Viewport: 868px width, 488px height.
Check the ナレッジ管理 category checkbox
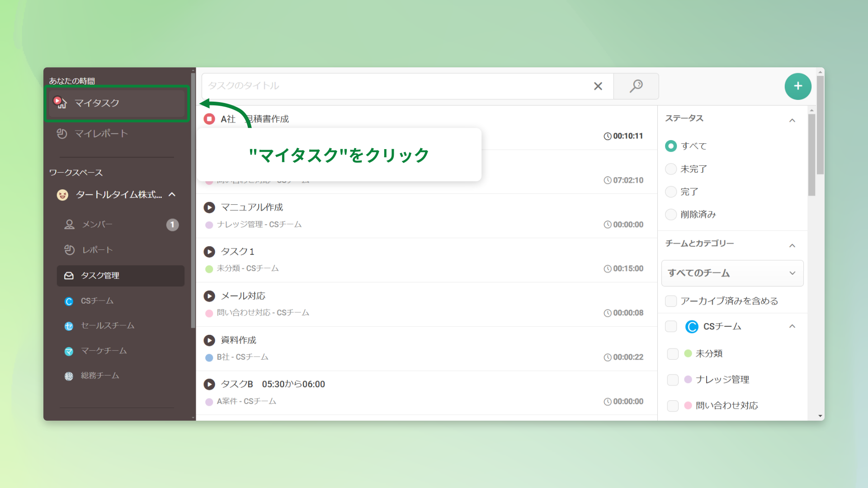pyautogui.click(x=672, y=380)
